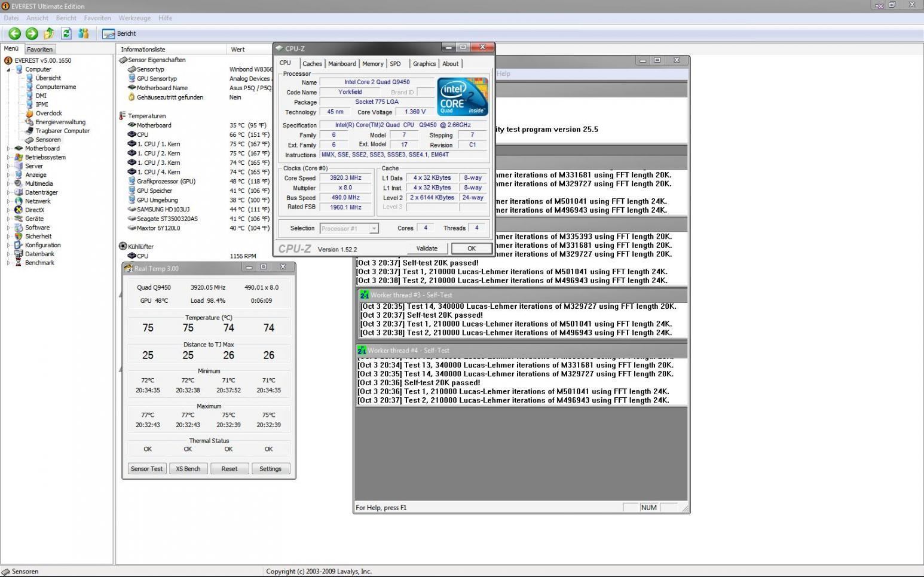Open the Werkzeuge menu

coord(134,18)
